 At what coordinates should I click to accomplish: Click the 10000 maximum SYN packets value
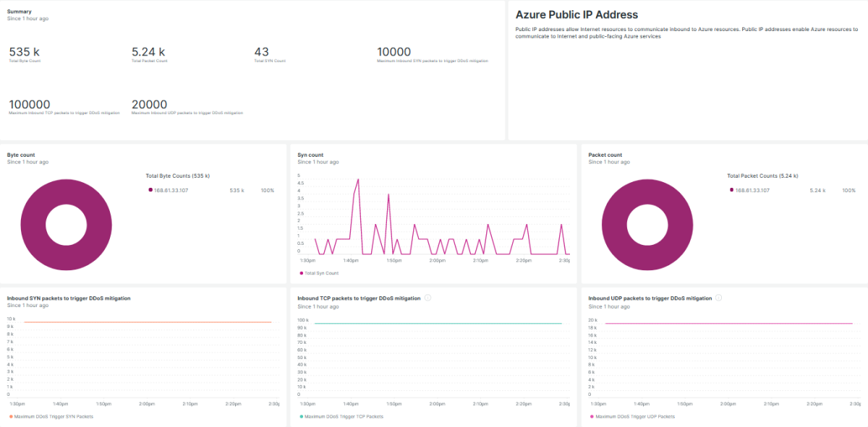click(394, 52)
